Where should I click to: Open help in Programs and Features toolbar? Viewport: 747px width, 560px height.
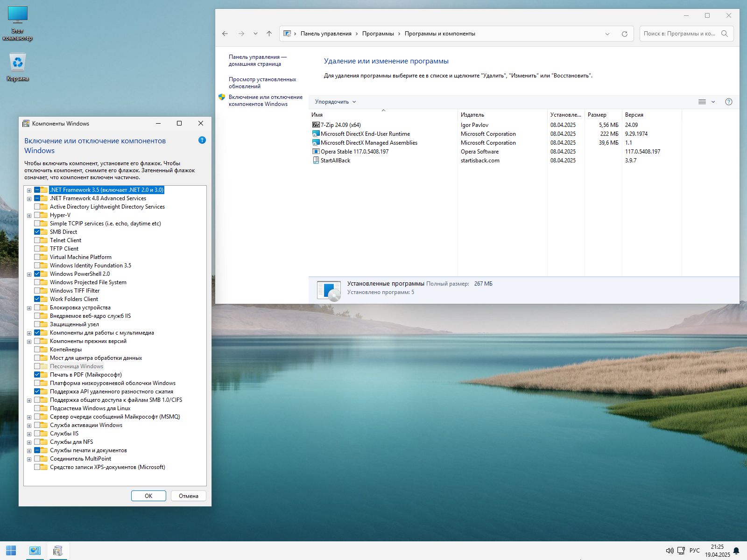pyautogui.click(x=729, y=102)
